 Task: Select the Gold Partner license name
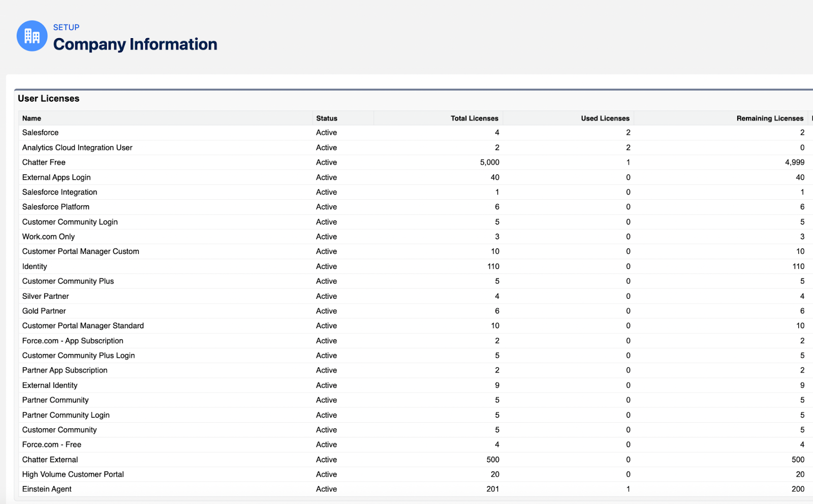44,311
